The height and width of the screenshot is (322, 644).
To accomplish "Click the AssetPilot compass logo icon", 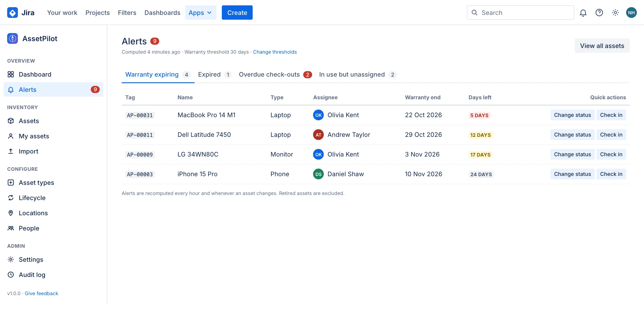I will (13, 38).
